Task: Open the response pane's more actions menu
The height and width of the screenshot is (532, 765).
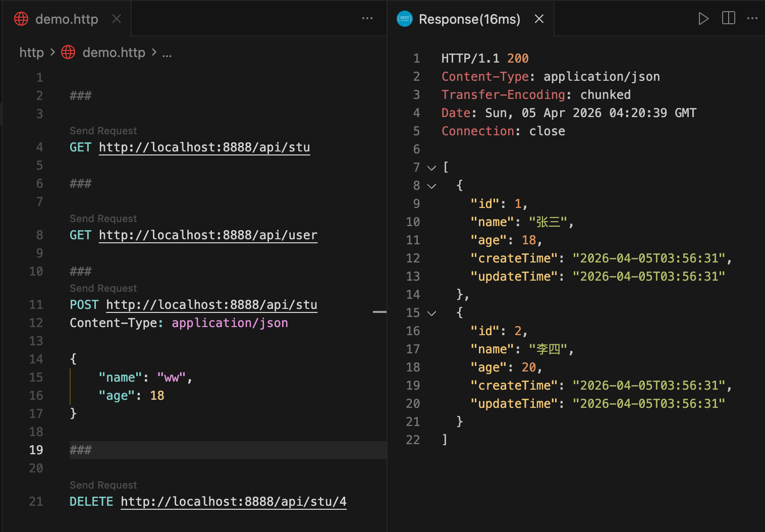Action: [752, 19]
